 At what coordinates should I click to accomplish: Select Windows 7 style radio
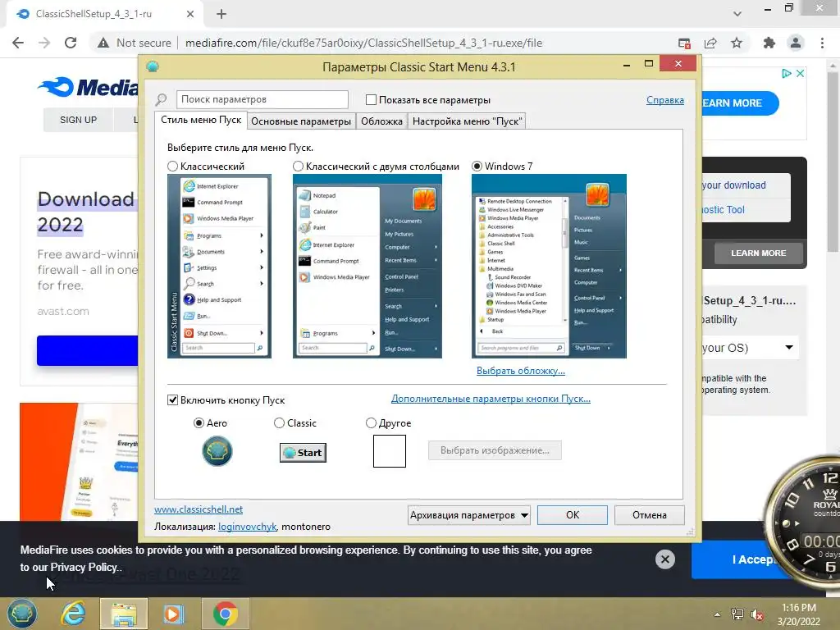click(477, 167)
